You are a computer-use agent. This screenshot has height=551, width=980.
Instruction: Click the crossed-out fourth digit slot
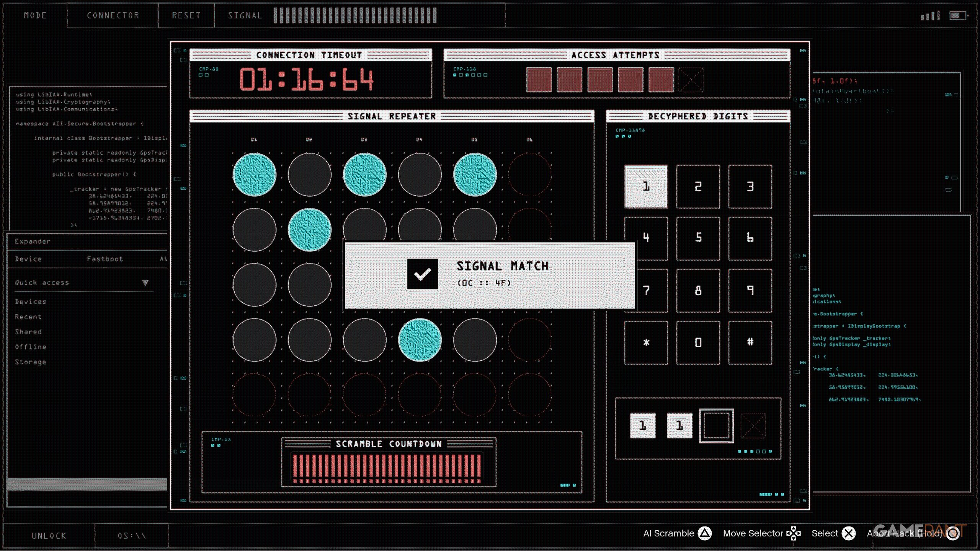click(753, 425)
